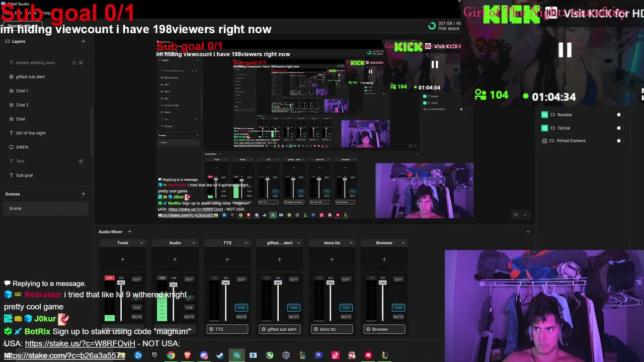Pause the Kick stream video
Image resolution: width=644 pixels, height=362 pixels.
(x=565, y=50)
